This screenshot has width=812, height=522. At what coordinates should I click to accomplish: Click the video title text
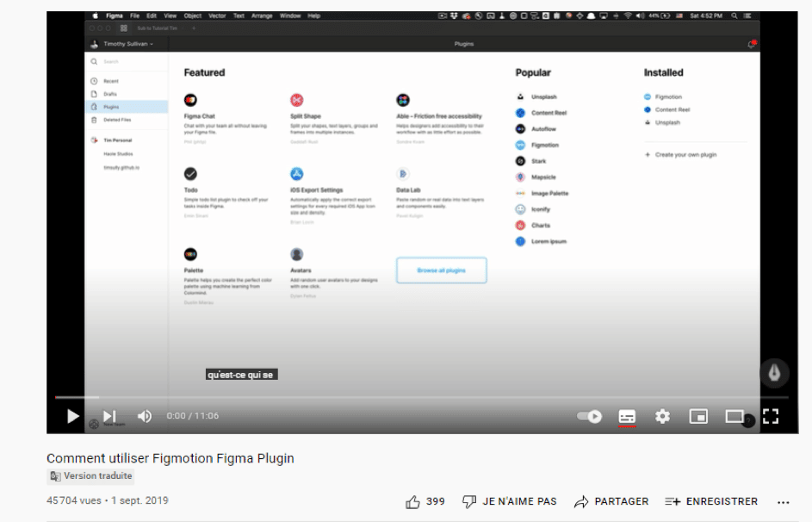[x=170, y=458]
